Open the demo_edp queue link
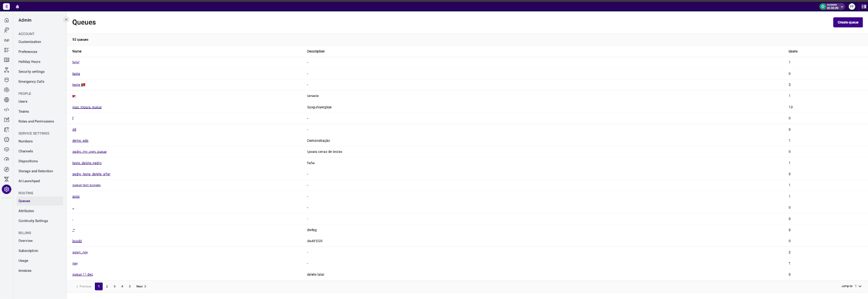 (80, 141)
